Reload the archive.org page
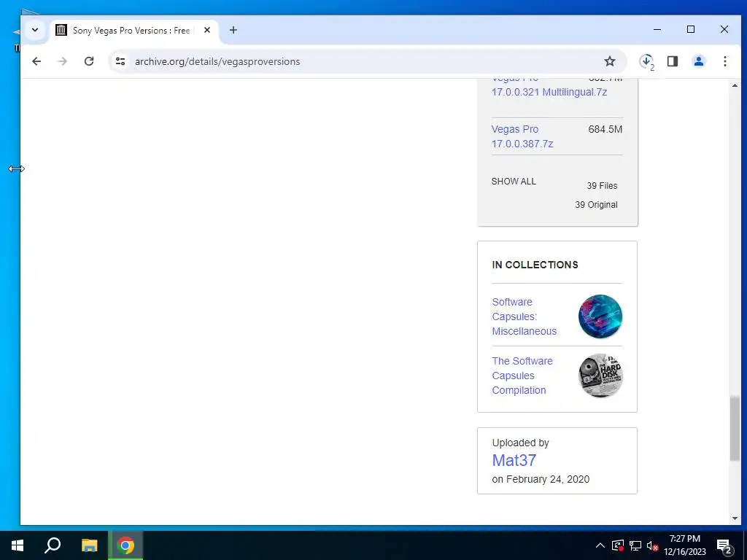Image resolution: width=747 pixels, height=560 pixels. tap(89, 61)
